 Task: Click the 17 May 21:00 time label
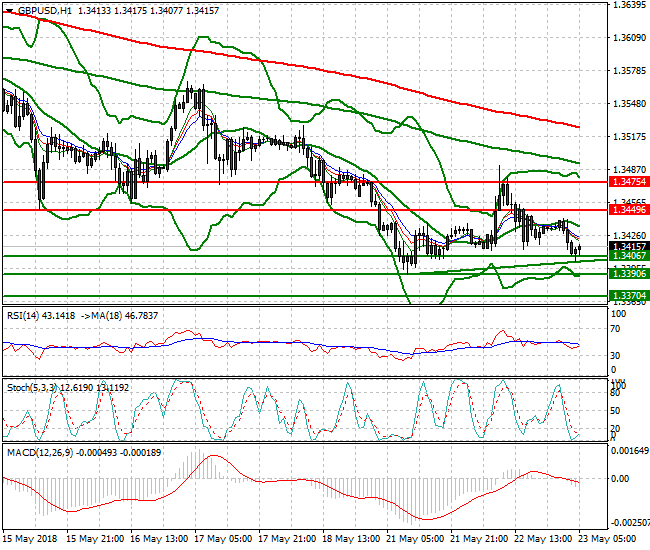pyautogui.click(x=287, y=539)
